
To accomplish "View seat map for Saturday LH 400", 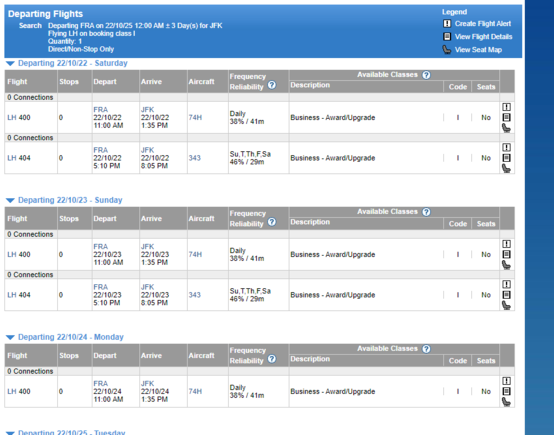I will [x=506, y=128].
